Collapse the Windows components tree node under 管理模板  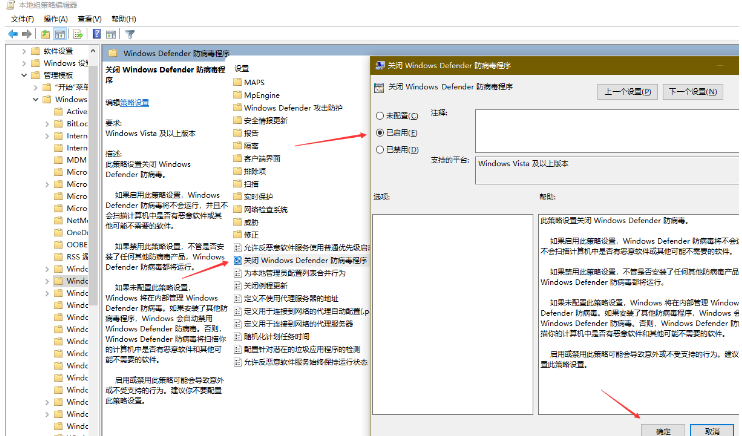tap(35, 99)
